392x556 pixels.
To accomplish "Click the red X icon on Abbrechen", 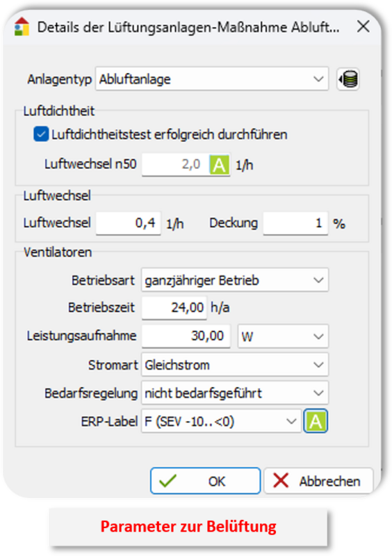I will click(x=281, y=481).
